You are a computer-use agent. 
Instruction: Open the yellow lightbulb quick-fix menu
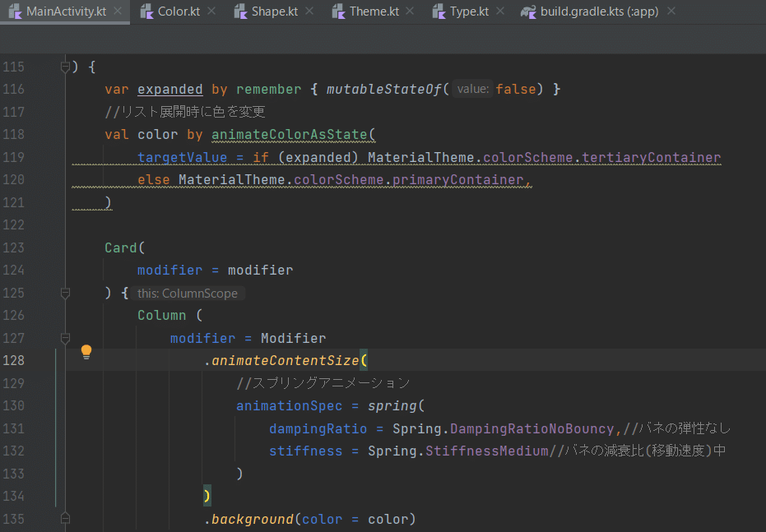click(x=86, y=351)
